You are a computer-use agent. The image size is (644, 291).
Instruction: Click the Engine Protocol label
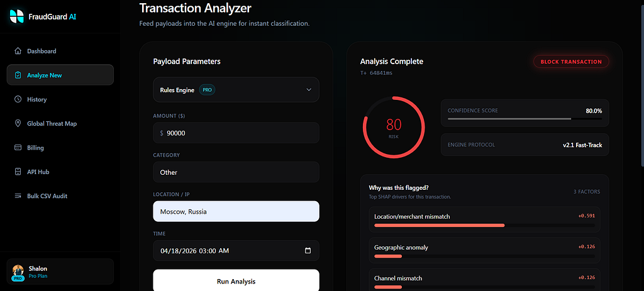tap(471, 145)
